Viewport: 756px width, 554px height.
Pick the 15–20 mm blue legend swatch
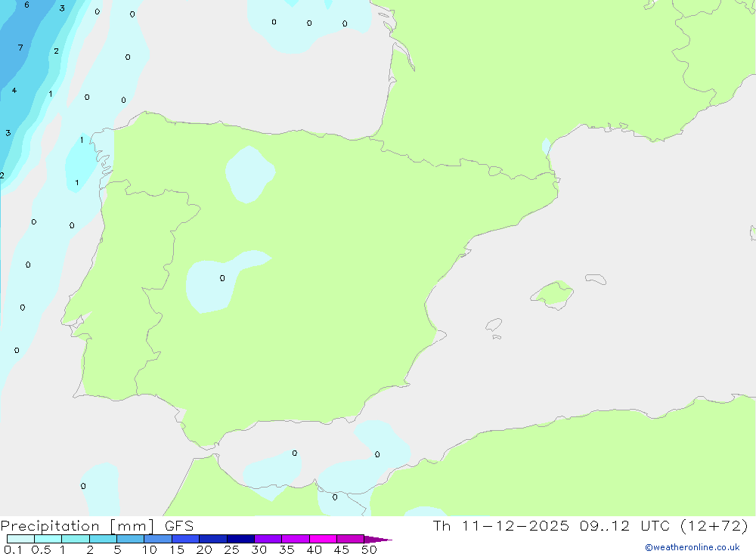pos(185,539)
